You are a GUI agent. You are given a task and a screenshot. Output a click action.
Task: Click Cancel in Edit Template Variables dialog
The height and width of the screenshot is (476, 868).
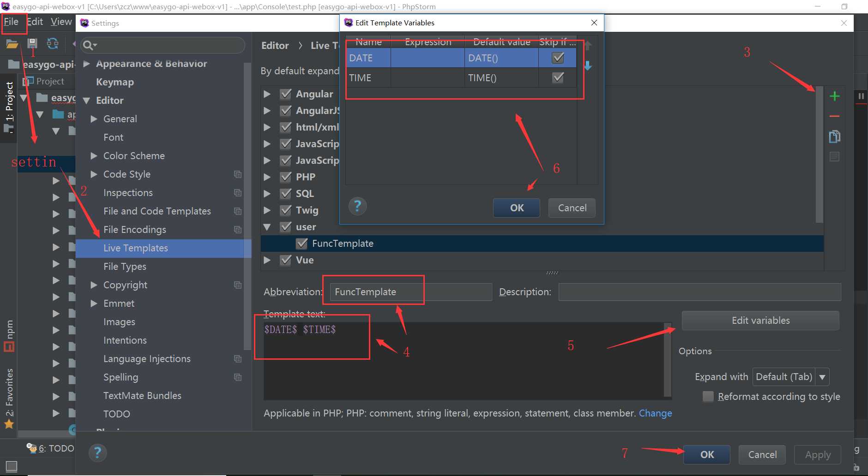click(x=572, y=208)
